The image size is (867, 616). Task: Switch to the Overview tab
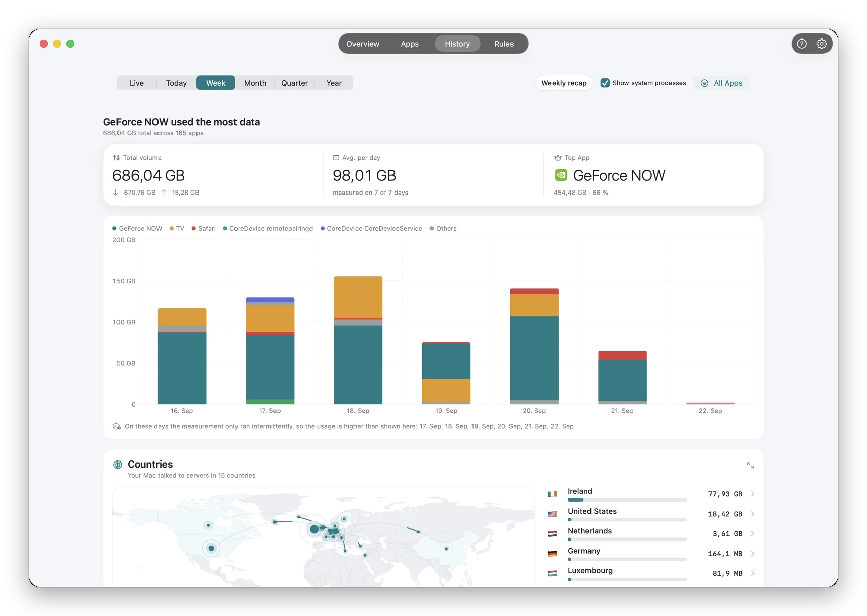tap(363, 44)
